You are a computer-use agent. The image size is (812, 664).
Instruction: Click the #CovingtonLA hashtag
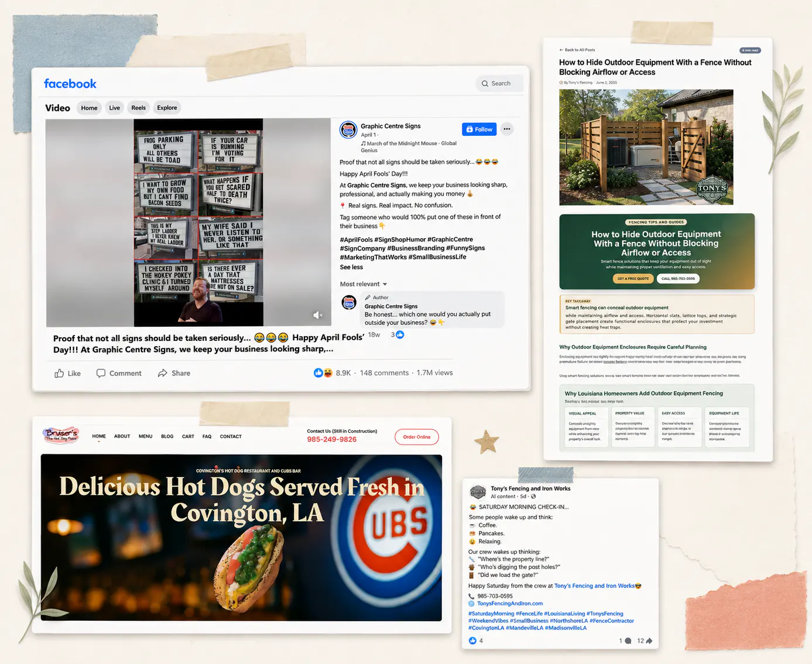pyautogui.click(x=486, y=628)
